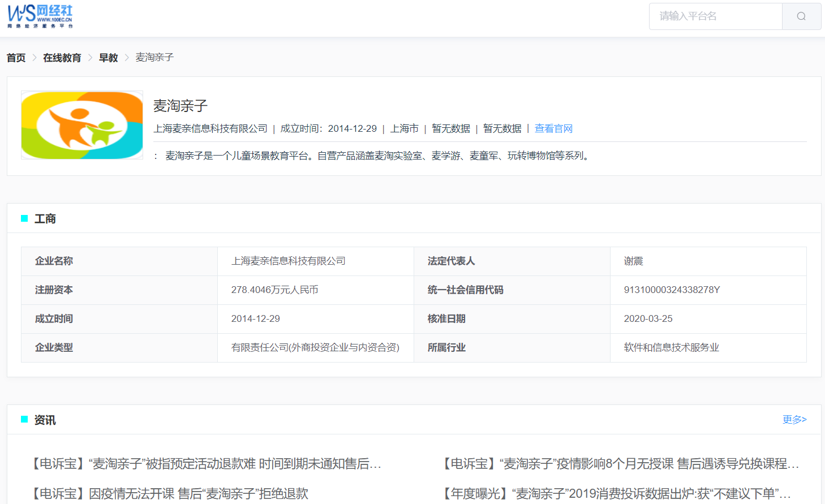The height and width of the screenshot is (504, 825).
Task: Click the 工商 section heading
Action: click(45, 219)
